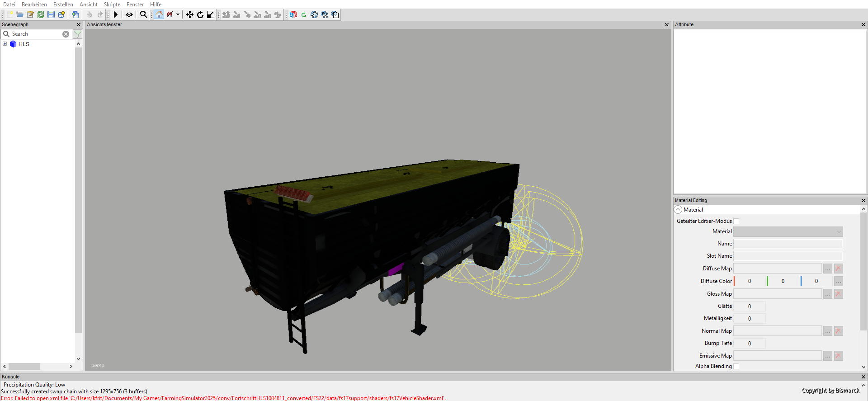
Task: Enable the Alpha Blending checkbox
Action: click(x=736, y=366)
